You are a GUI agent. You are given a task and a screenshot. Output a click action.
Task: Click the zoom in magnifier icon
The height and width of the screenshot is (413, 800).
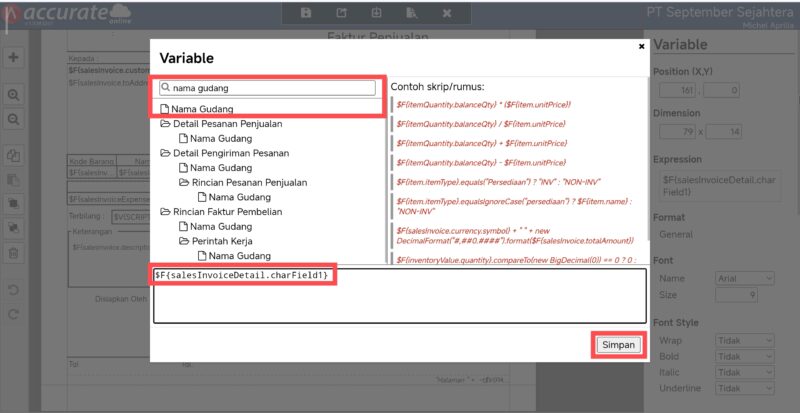click(x=14, y=94)
